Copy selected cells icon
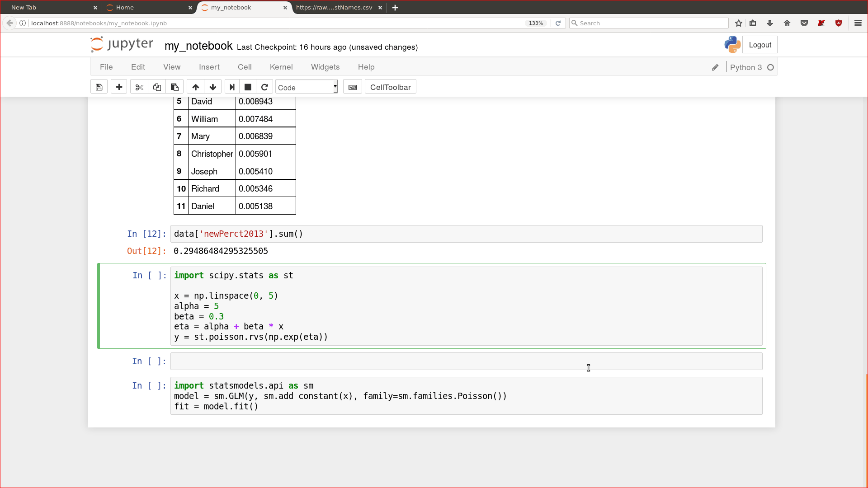 (x=157, y=87)
